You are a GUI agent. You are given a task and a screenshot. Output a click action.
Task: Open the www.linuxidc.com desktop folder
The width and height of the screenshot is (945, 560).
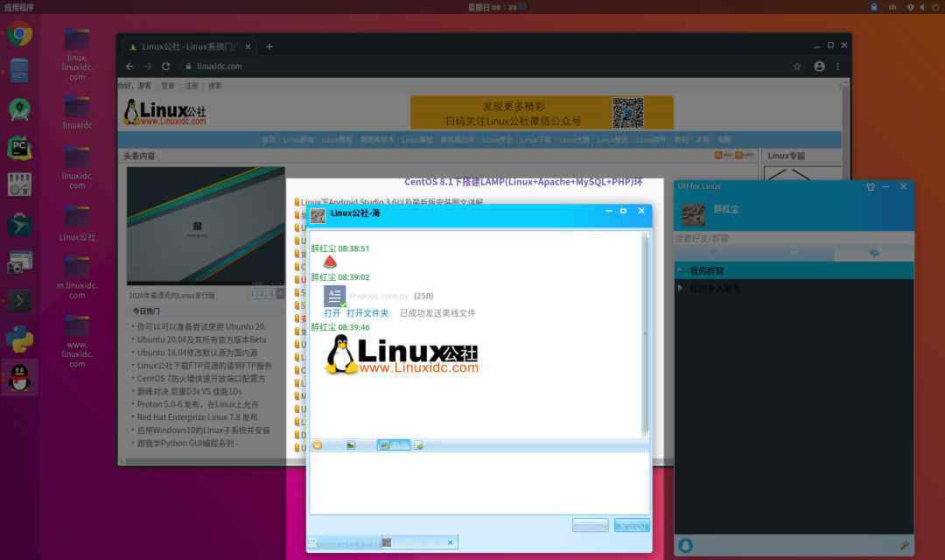pyautogui.click(x=76, y=340)
